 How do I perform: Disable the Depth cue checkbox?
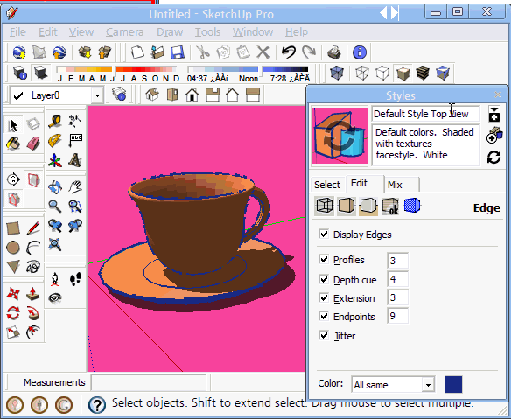click(324, 279)
